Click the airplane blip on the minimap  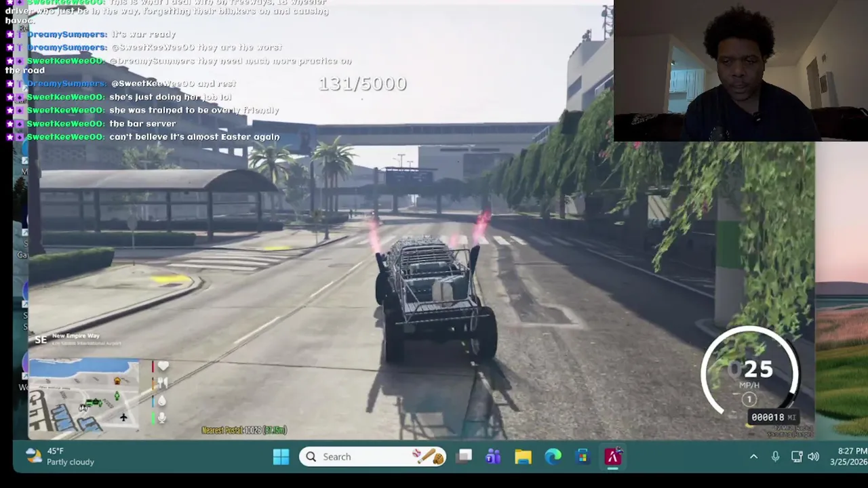click(x=123, y=417)
